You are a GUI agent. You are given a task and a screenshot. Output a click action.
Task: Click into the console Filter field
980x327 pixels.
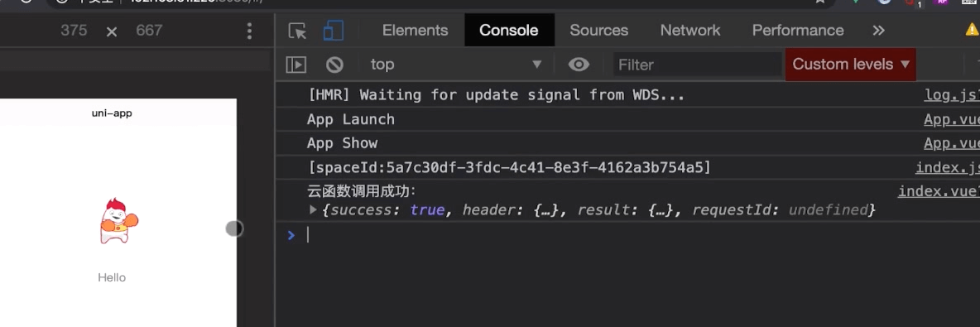coord(698,65)
